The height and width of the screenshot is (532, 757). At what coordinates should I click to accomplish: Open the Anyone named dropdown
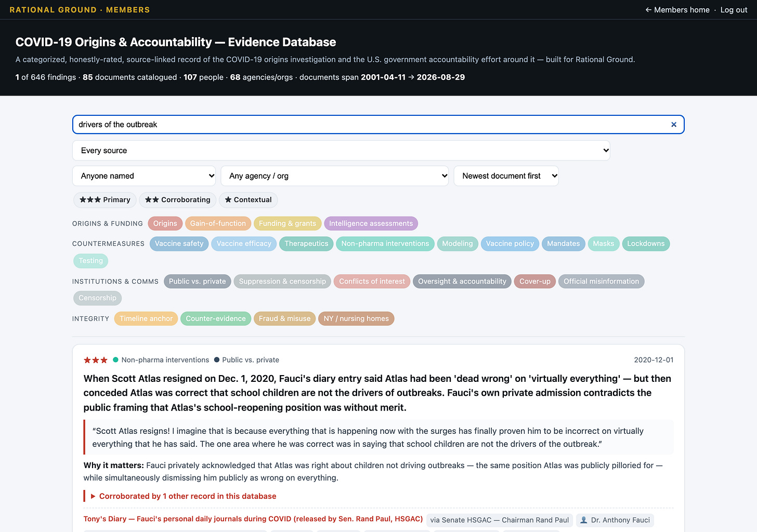click(x=144, y=176)
